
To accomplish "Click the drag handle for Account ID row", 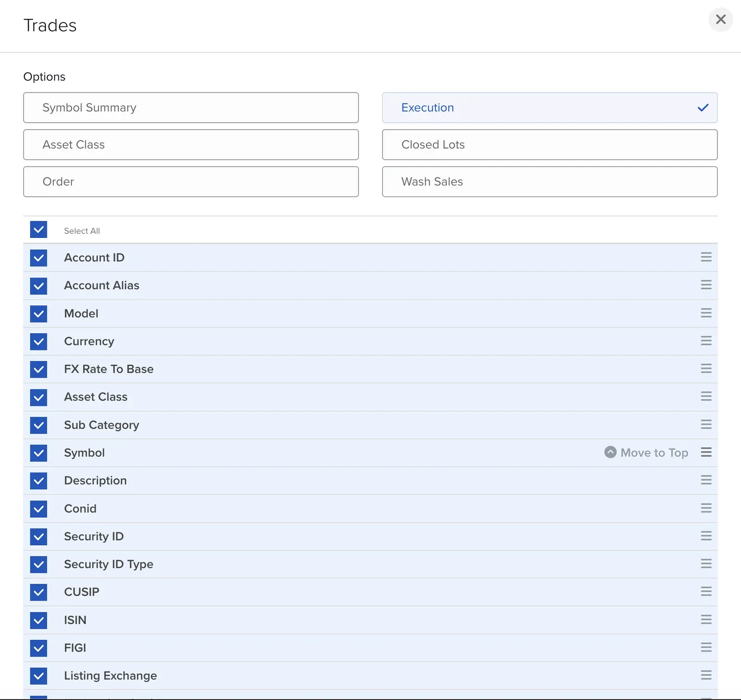I will coord(706,257).
